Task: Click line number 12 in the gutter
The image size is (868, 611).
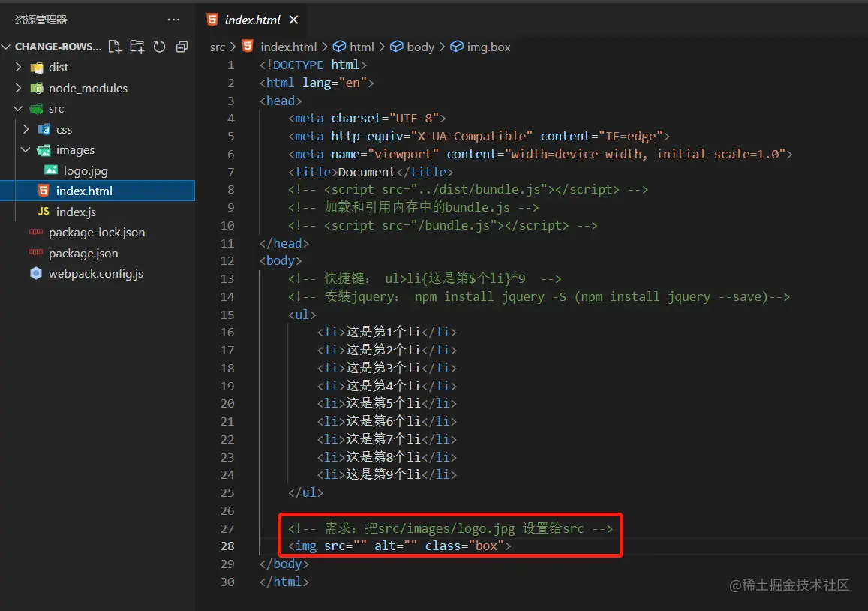Action: click(227, 261)
